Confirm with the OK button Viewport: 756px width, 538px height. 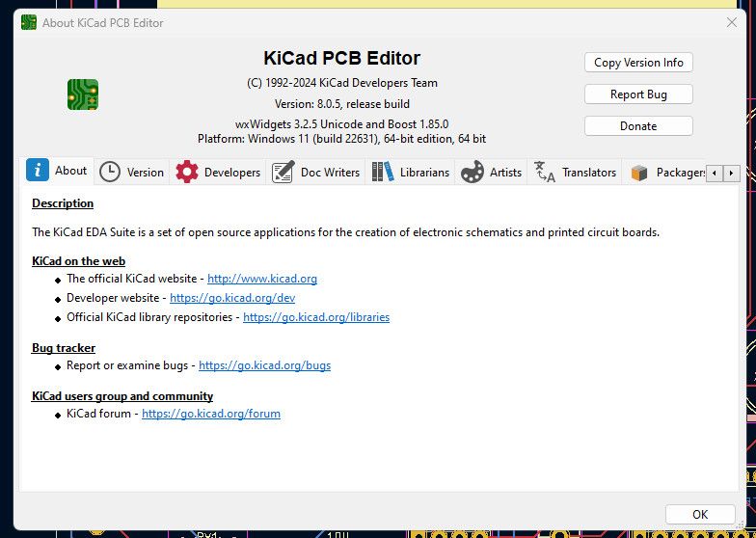point(700,515)
